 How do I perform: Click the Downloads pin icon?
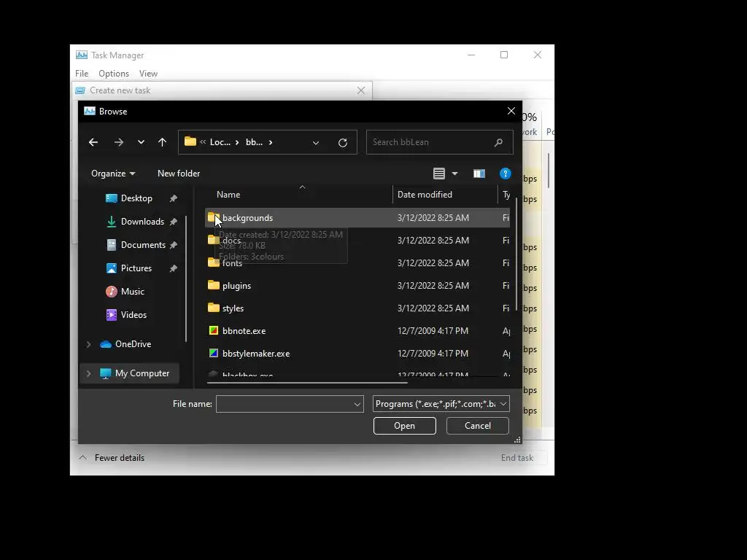[174, 222]
